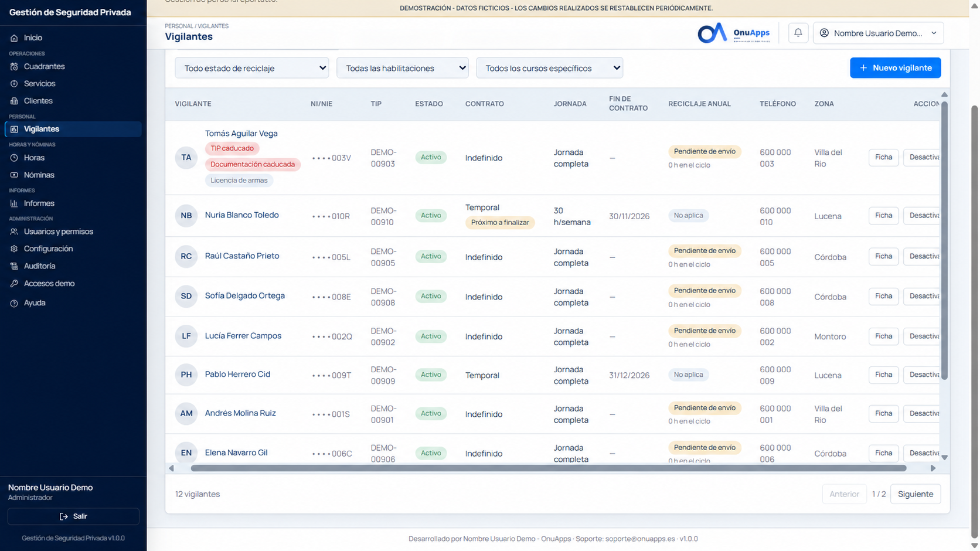This screenshot has width=980, height=551.
Task: Click the Nuevo vigilante button
Action: [x=896, y=68]
